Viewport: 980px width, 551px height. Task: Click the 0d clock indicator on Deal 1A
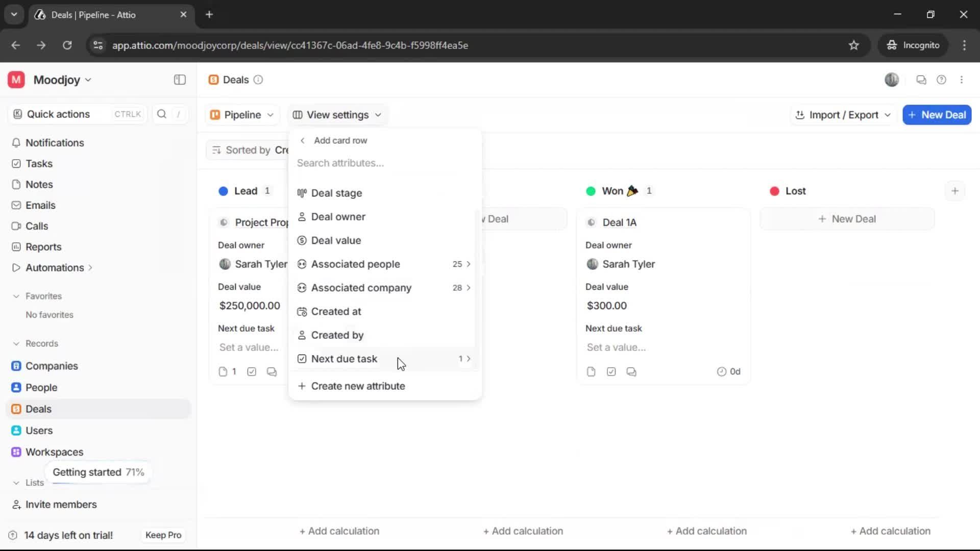[728, 371]
